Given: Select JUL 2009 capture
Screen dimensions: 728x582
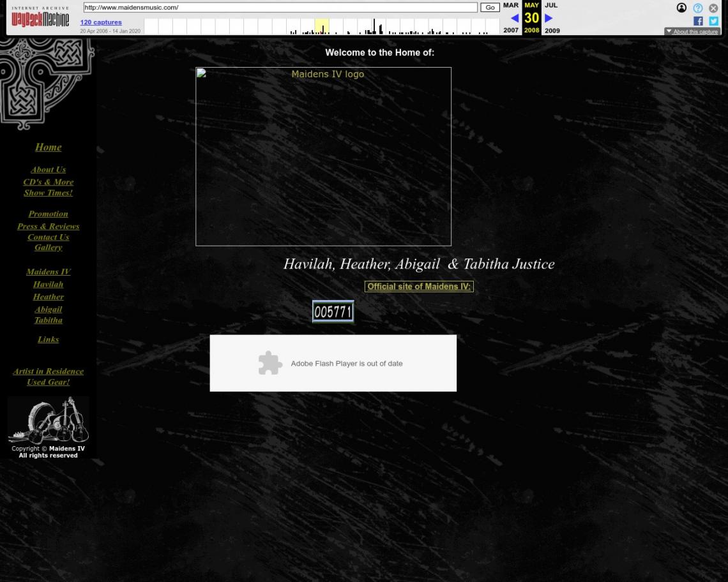Looking at the screenshot, I should click(552, 18).
